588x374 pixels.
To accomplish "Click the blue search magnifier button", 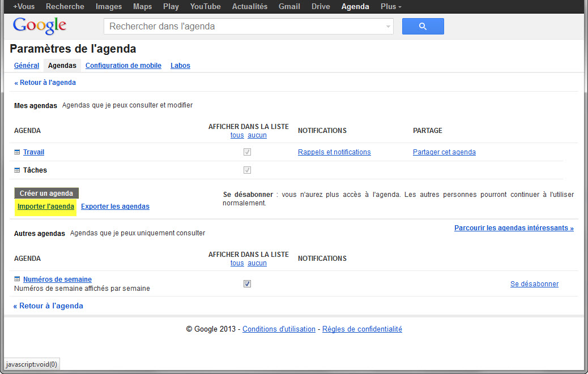I will pyautogui.click(x=423, y=26).
